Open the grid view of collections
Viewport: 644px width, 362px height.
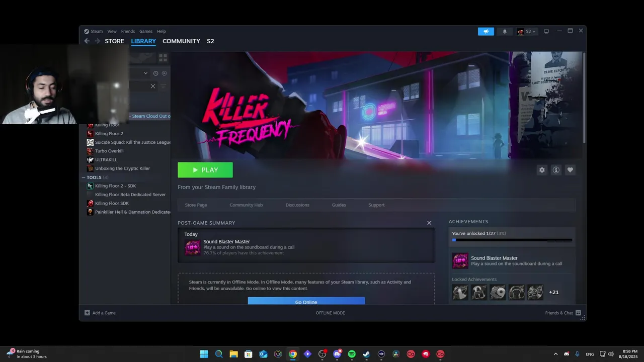coord(163,58)
